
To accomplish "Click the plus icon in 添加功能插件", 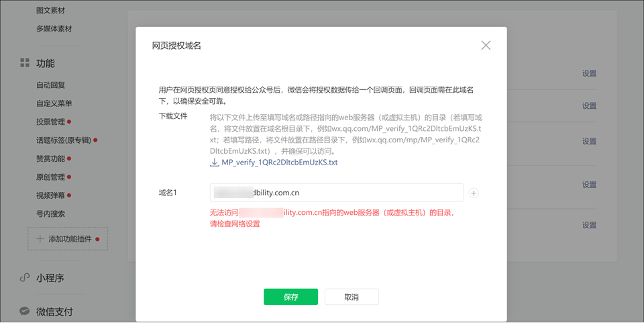I will click(40, 239).
